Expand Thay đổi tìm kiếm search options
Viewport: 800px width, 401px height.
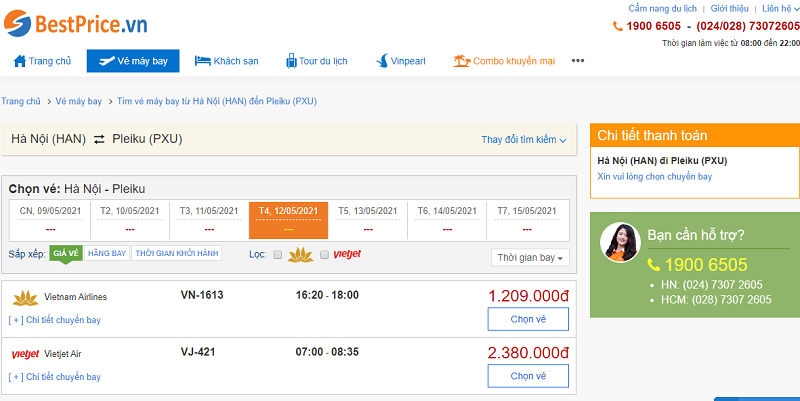[524, 140]
